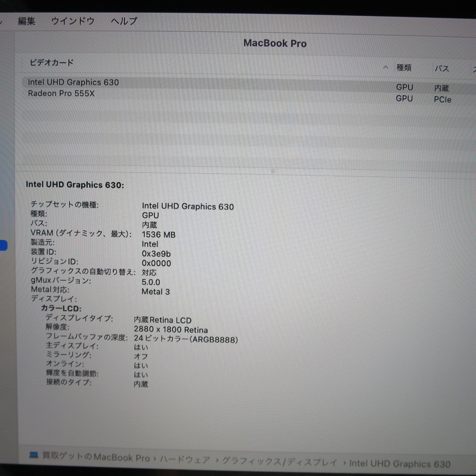Sort the list by the バス column
Screen dimensions: 476x476
click(442, 69)
